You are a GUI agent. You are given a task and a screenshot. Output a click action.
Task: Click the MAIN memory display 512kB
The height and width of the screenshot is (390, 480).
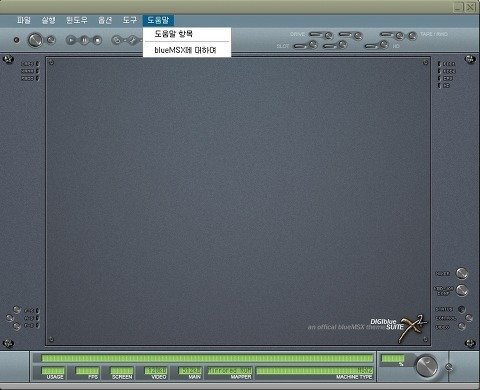tap(190, 371)
